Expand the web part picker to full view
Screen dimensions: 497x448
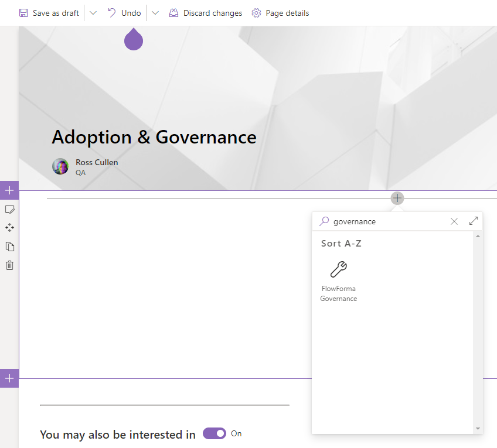[473, 221]
